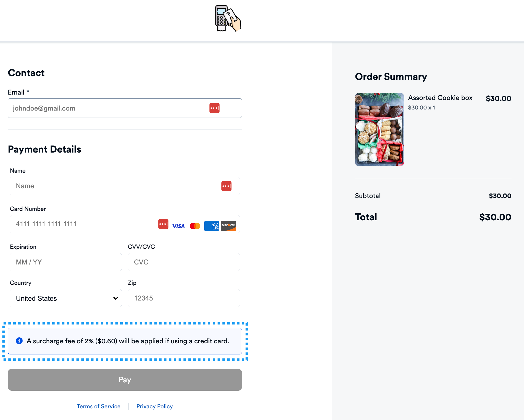
Task: Click the American Express logo
Action: 212,226
